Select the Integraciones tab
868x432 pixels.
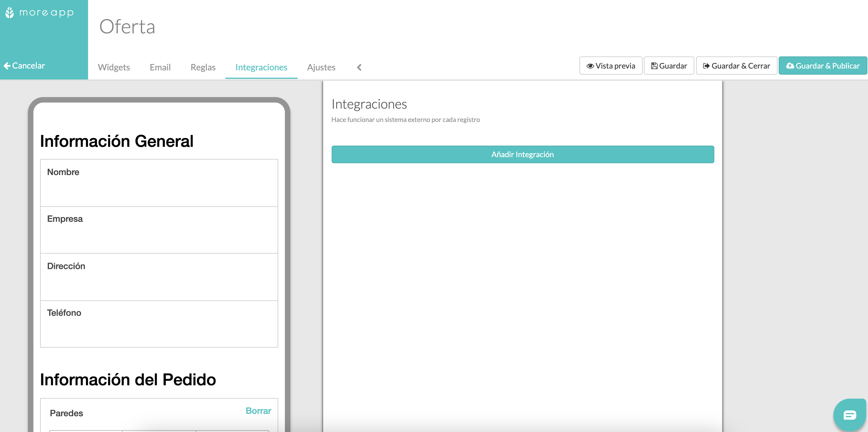click(x=261, y=67)
